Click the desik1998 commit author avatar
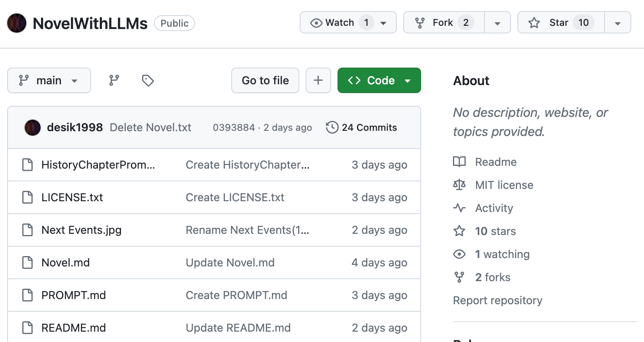This screenshot has height=342, width=644. [33, 128]
